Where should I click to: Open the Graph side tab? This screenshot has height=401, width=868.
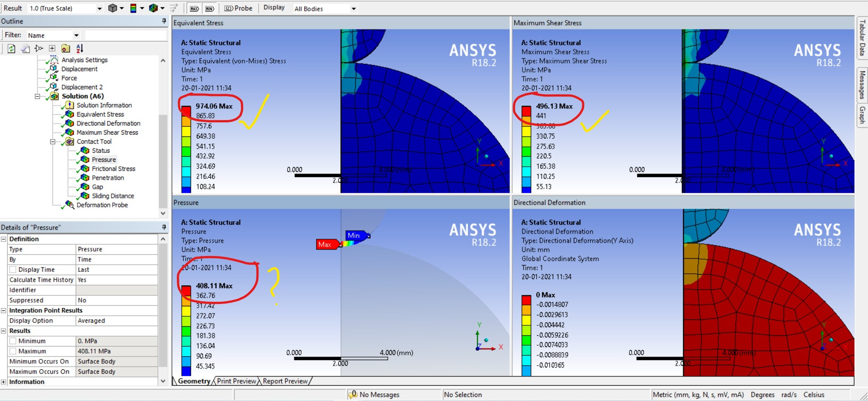click(862, 115)
